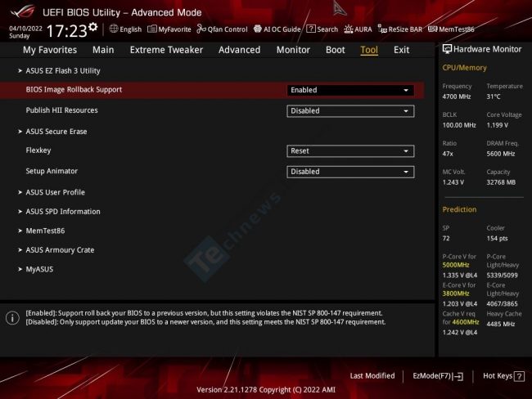Select the Tool tab
Screen dimensions: 532x399
coord(369,50)
